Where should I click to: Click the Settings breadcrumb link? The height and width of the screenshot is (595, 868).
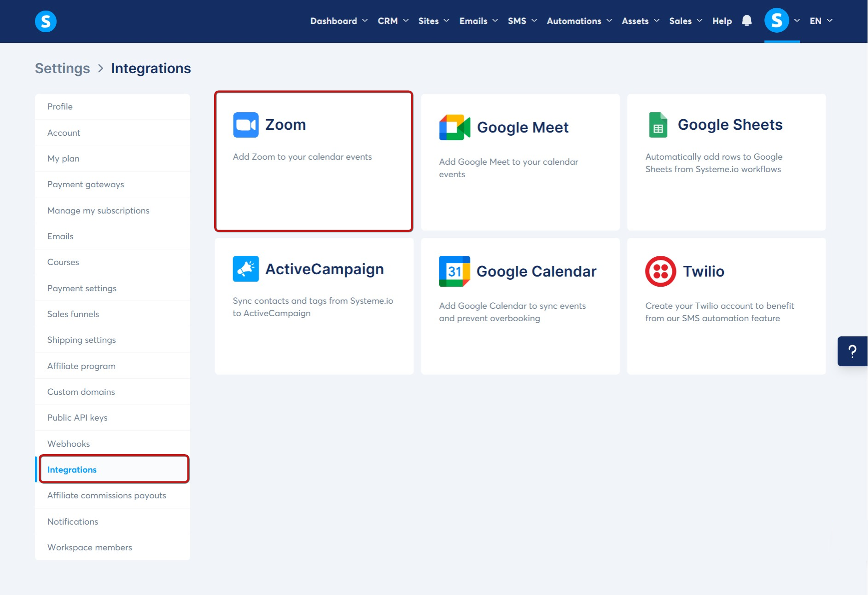point(63,68)
